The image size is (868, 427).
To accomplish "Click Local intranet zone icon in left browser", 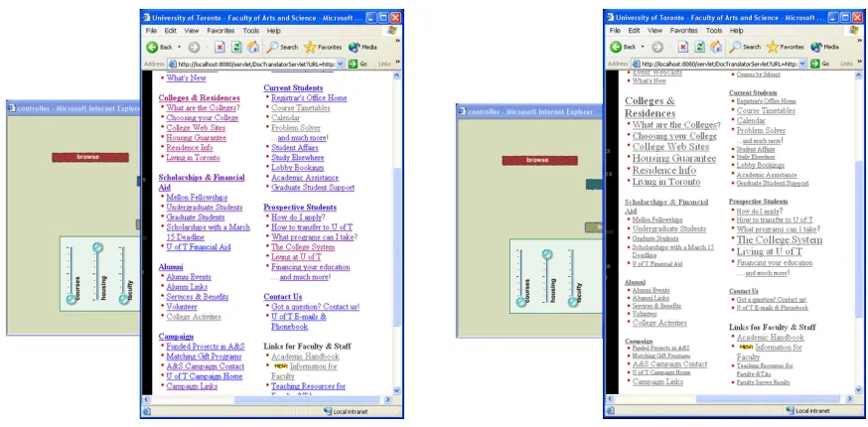I will pyautogui.click(x=328, y=411).
